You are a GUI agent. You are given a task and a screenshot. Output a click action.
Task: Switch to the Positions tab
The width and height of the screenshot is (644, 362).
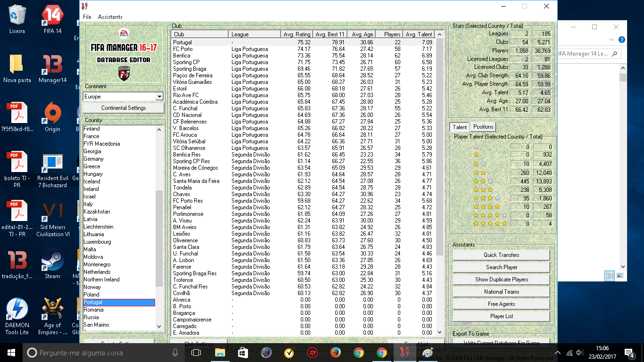[483, 127]
